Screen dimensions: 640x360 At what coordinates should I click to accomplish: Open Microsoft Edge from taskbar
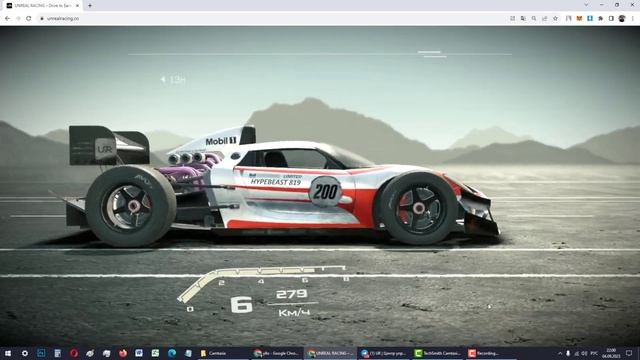172,353
